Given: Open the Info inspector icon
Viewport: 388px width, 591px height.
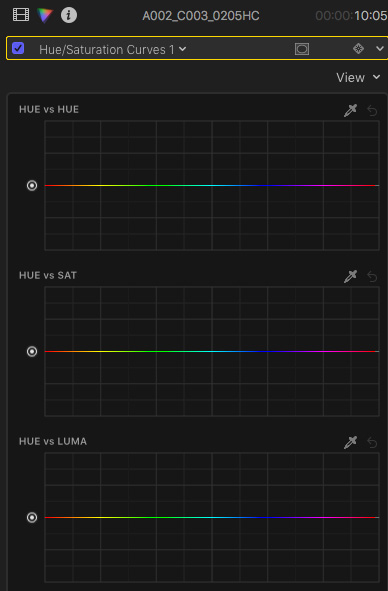Looking at the screenshot, I should coord(69,15).
